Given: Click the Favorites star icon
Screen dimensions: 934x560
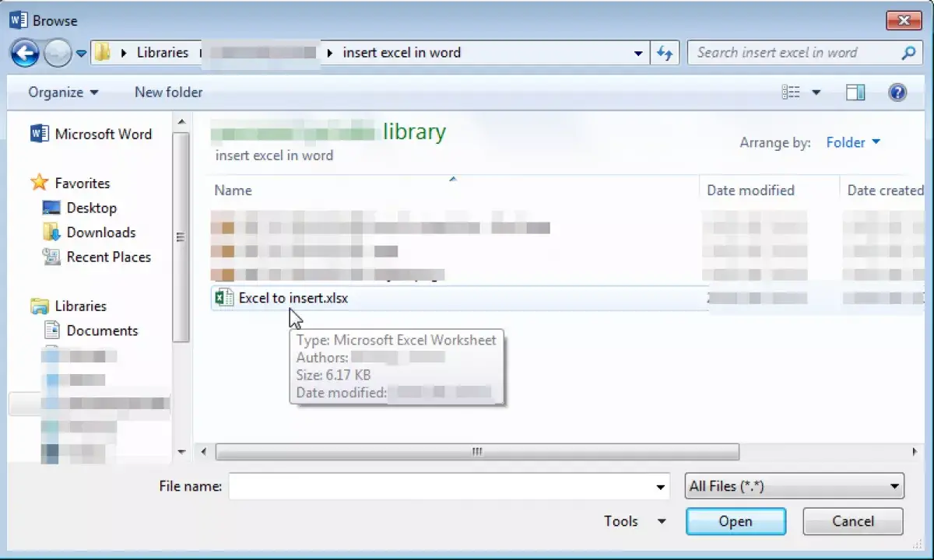Looking at the screenshot, I should coord(39,183).
